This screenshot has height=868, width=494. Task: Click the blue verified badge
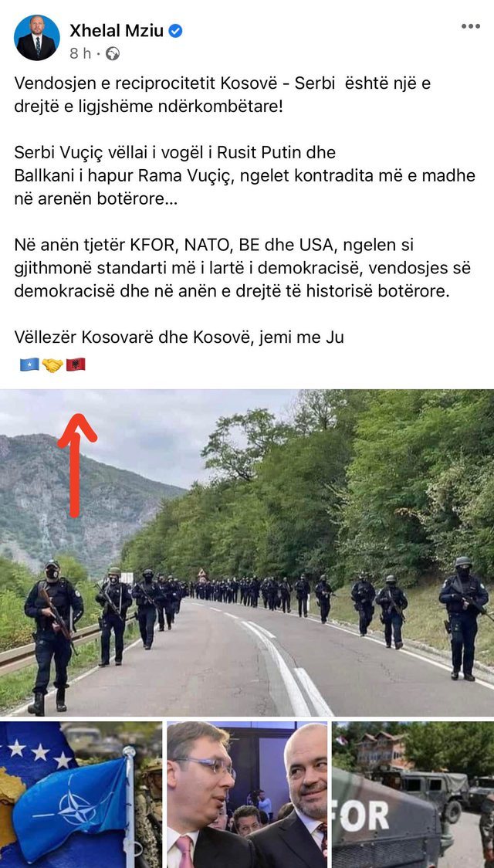tap(175, 31)
